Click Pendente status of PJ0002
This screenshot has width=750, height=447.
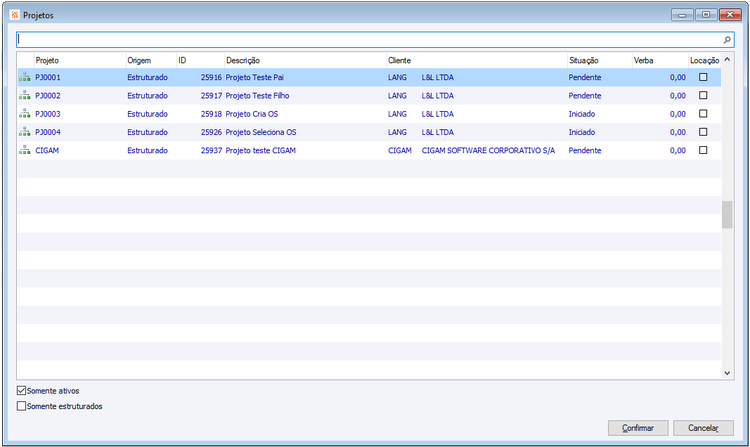585,96
